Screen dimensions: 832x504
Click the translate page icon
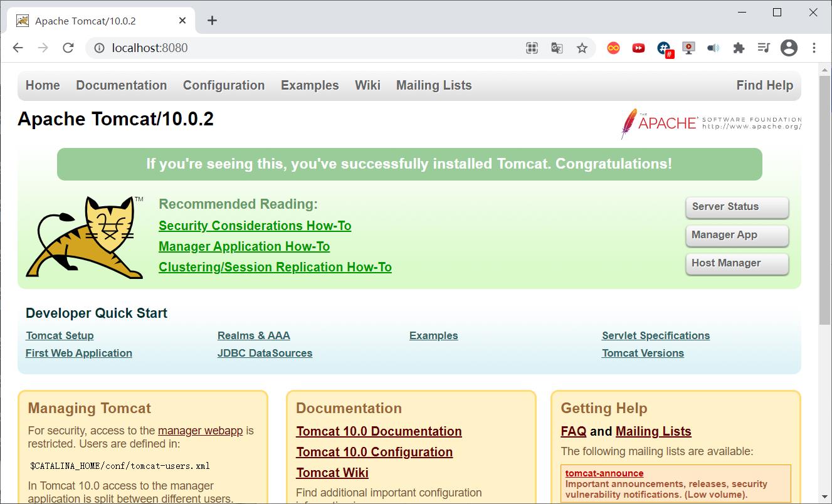click(x=557, y=48)
